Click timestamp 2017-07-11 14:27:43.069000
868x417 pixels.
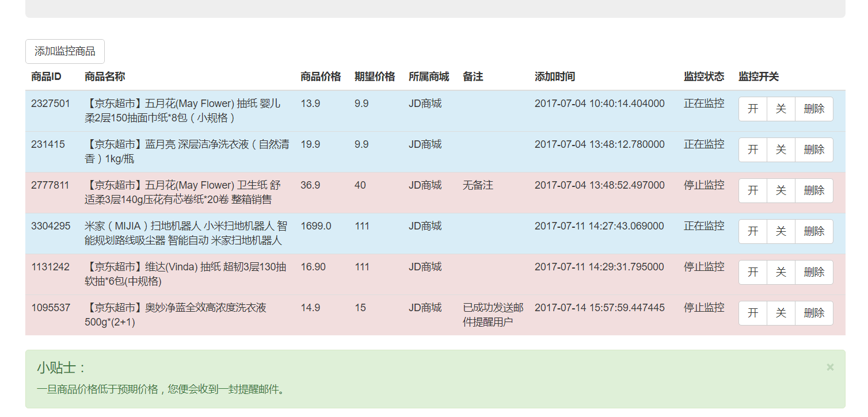coord(599,226)
